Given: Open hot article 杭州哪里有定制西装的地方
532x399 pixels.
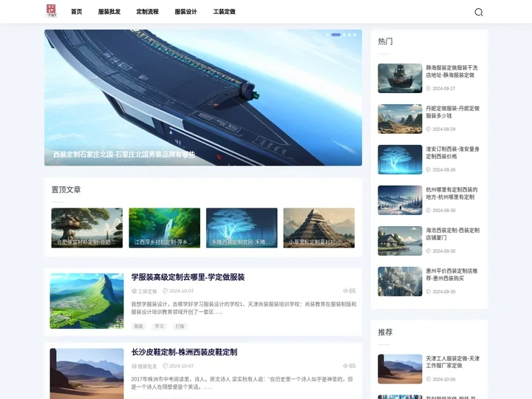Looking at the screenshot, I should (x=452, y=194).
